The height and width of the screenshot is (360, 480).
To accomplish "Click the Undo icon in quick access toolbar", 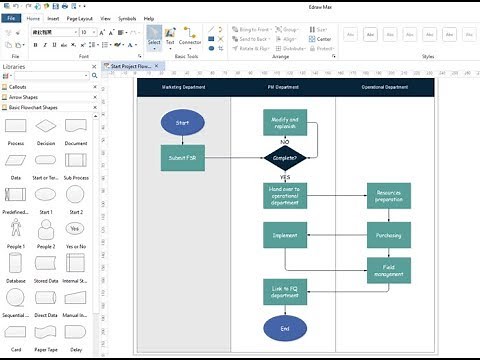I will [x=16, y=6].
